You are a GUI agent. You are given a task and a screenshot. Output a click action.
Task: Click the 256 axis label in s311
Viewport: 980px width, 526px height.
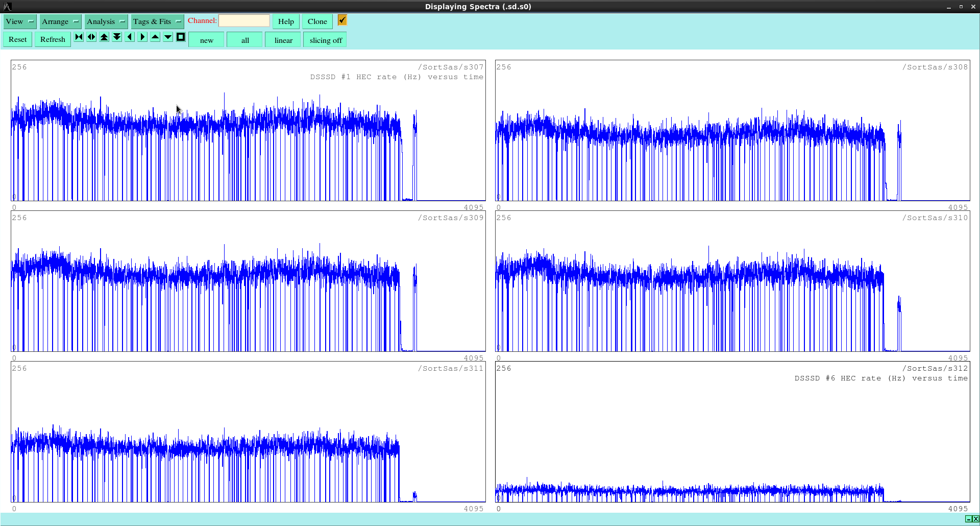click(x=19, y=368)
